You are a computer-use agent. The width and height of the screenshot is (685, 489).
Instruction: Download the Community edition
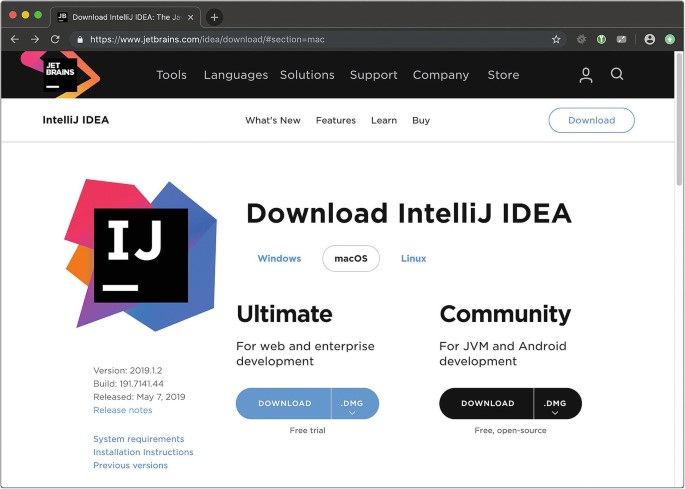(x=487, y=403)
